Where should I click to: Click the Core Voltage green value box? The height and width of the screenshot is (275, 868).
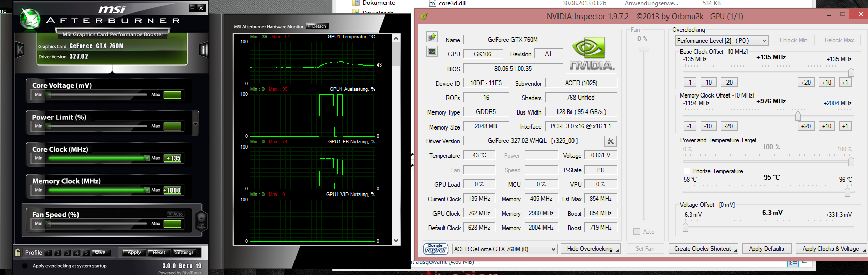173,95
